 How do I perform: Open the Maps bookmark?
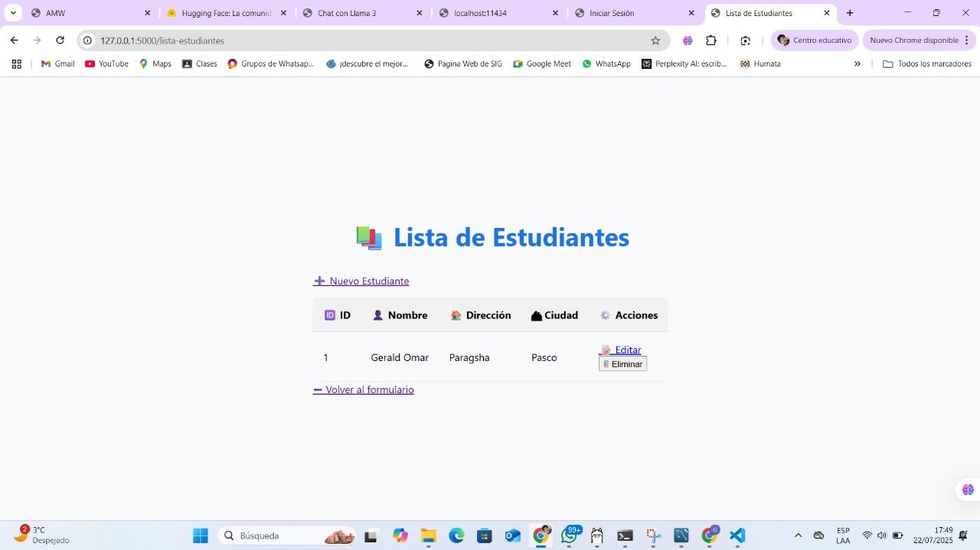point(155,63)
